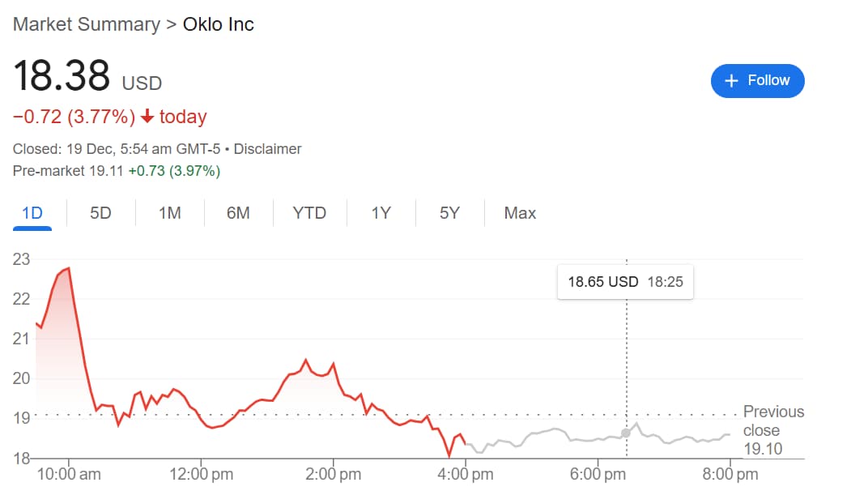
Task: Click the price tooltip showing 18.65 USD
Action: (625, 282)
